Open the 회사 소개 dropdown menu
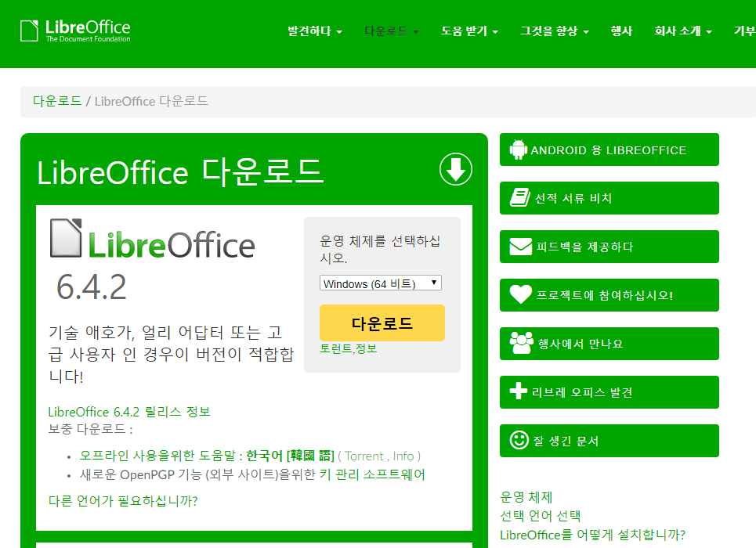The height and width of the screenshot is (548, 756). (x=682, y=31)
